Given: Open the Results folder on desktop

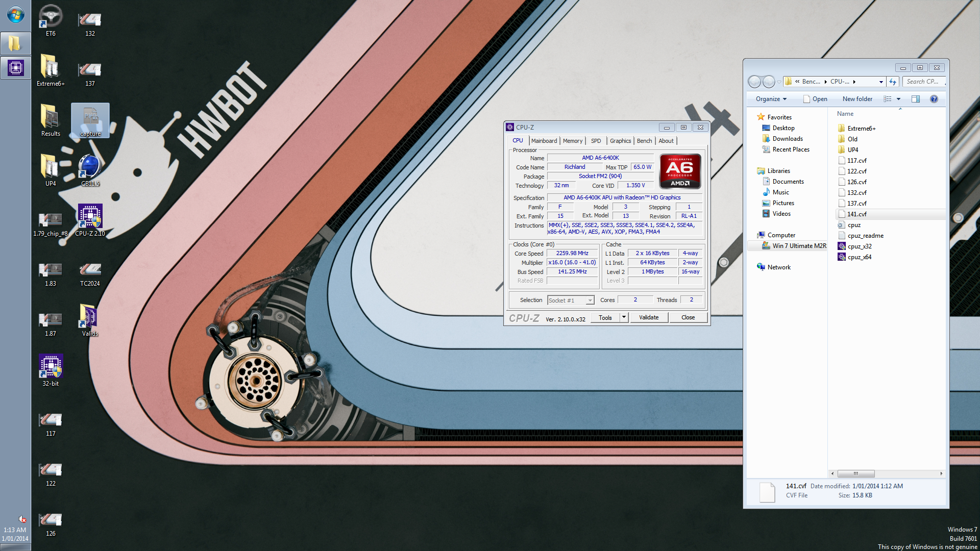Looking at the screenshot, I should coord(51,120).
